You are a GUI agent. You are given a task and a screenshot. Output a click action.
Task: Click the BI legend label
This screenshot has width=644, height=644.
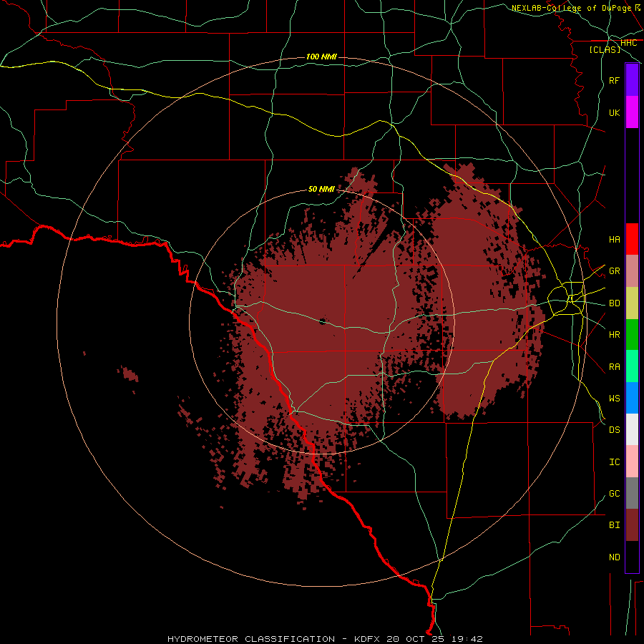click(614, 525)
